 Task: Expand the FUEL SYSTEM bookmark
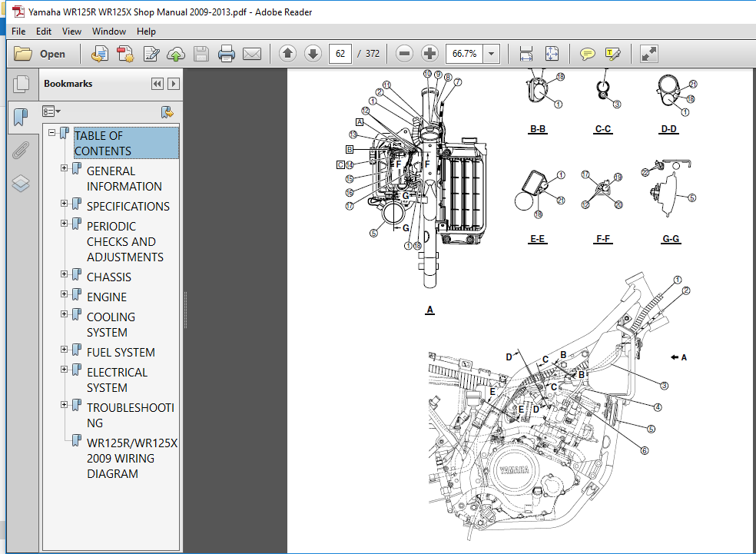(x=64, y=349)
